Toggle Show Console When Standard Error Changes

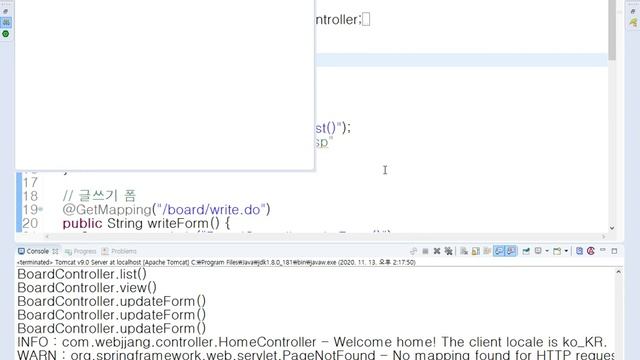[511, 251]
